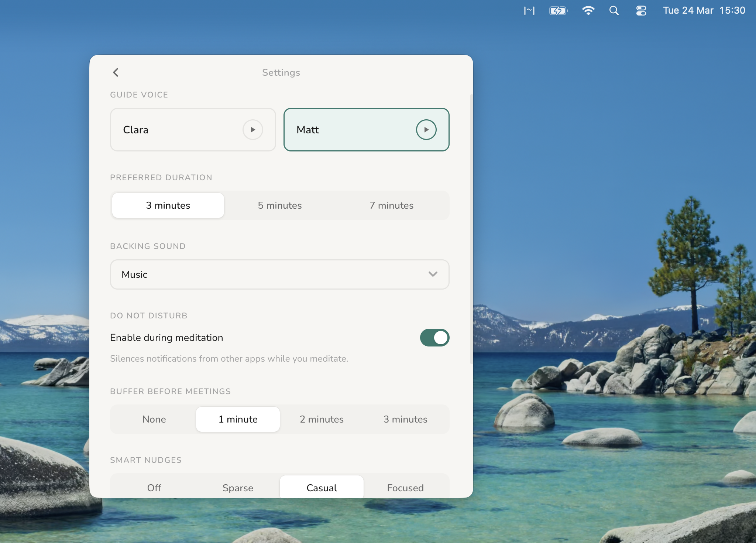
Task: Play Clara voice preview
Action: 252,130
